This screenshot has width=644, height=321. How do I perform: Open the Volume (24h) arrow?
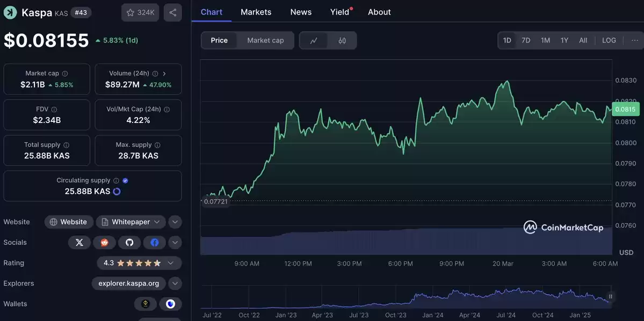(164, 74)
